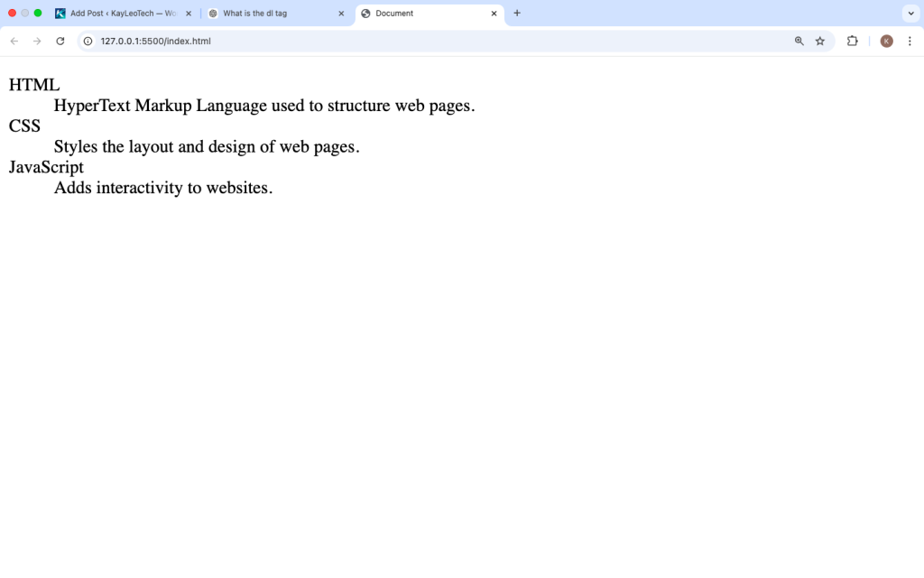The height and width of the screenshot is (578, 924).
Task: Close the What is the dl tag tab
Action: pyautogui.click(x=341, y=14)
